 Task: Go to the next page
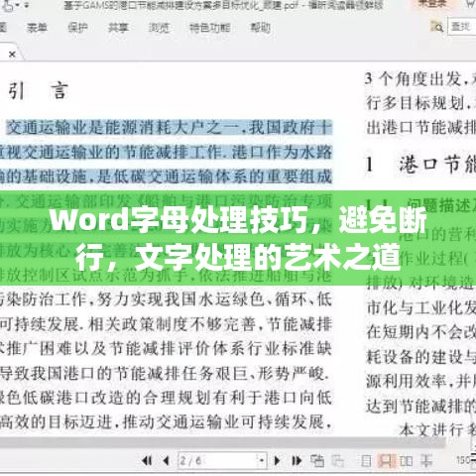pyautogui.click(x=277, y=460)
